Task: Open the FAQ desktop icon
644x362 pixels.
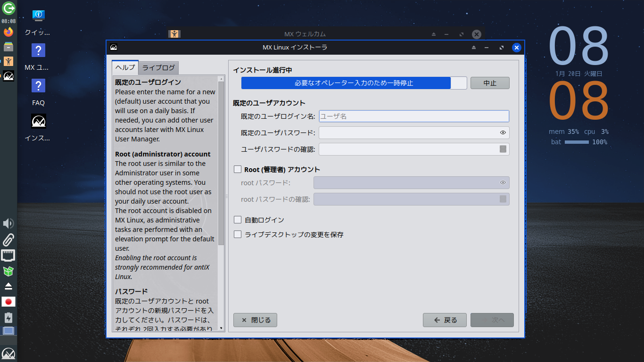Action: (x=38, y=92)
